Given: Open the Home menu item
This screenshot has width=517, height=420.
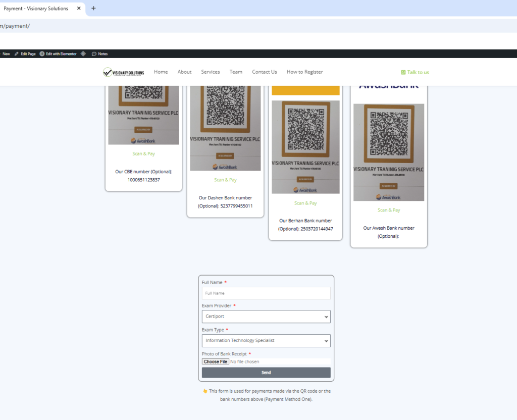Looking at the screenshot, I should (161, 72).
